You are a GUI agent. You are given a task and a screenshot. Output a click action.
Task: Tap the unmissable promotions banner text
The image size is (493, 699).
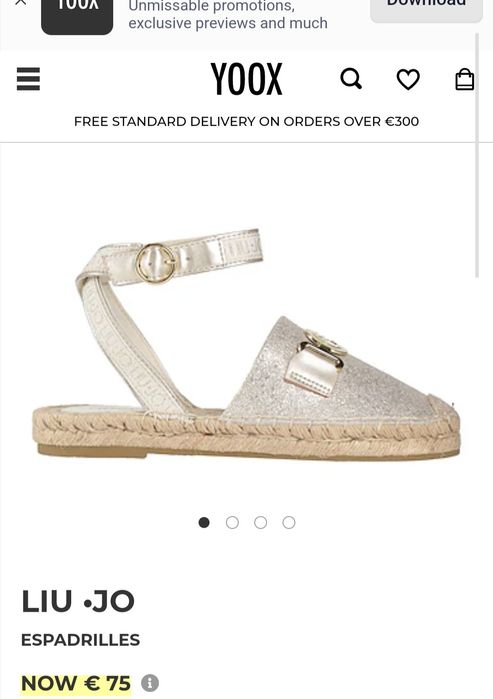coord(228,15)
